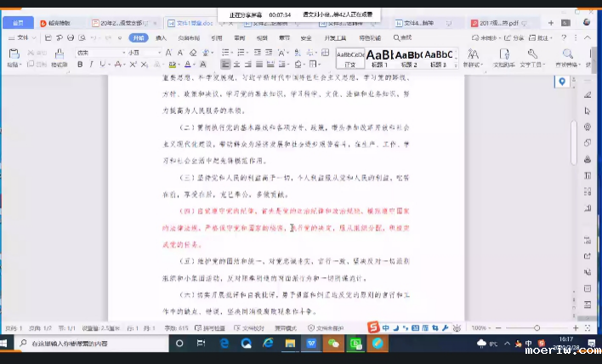Open the References ribbon tab
The image size is (602, 364).
[x=217, y=38]
